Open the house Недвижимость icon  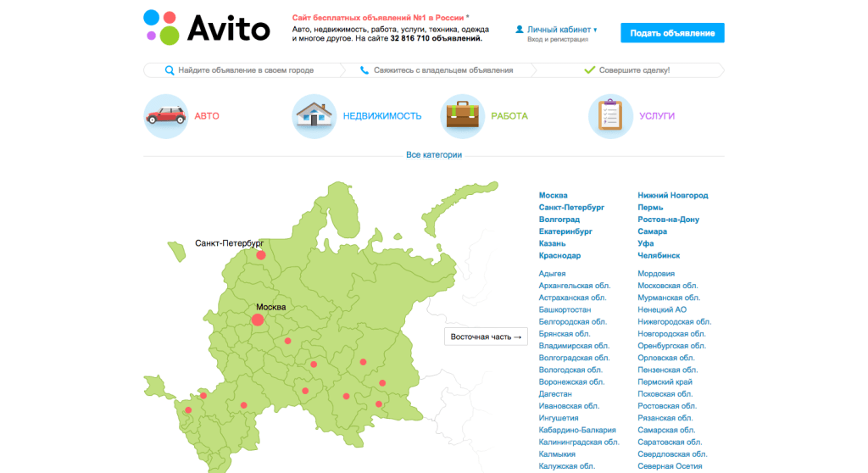pos(314,116)
